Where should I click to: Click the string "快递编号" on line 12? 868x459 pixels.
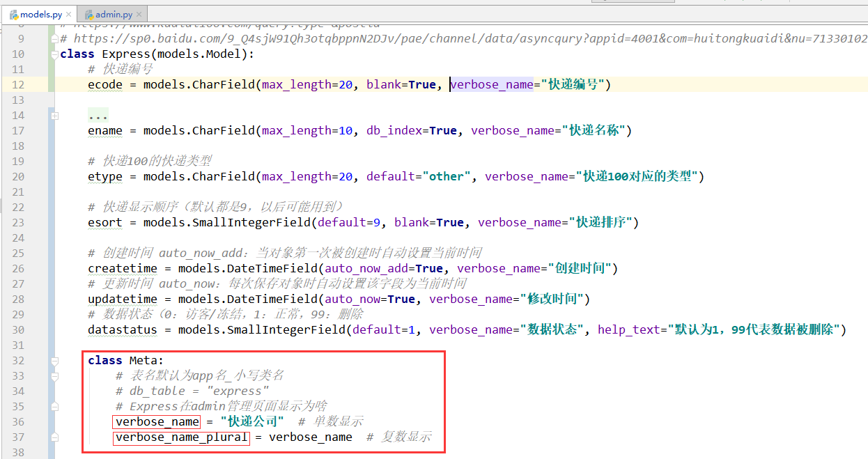point(572,85)
